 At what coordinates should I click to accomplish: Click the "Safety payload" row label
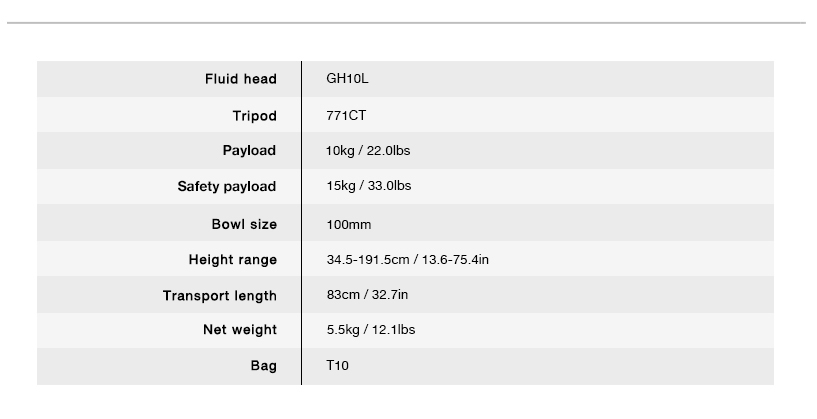click(x=226, y=187)
